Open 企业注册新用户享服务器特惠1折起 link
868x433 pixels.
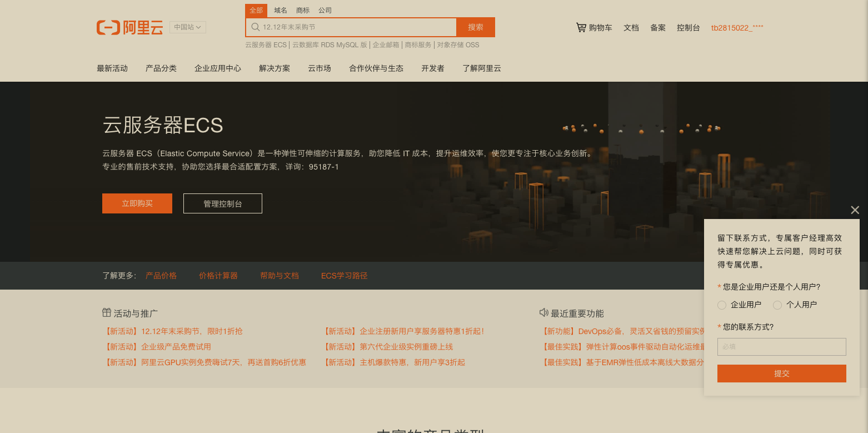tap(403, 331)
